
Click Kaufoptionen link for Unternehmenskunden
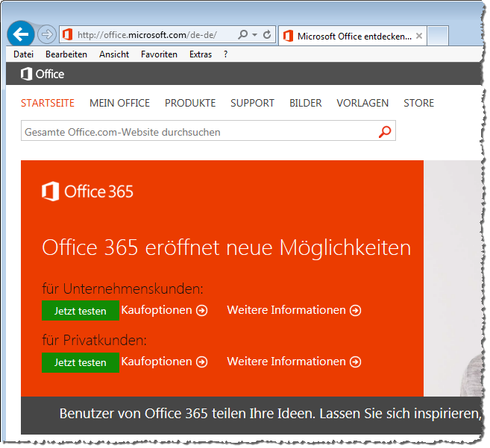click(164, 310)
